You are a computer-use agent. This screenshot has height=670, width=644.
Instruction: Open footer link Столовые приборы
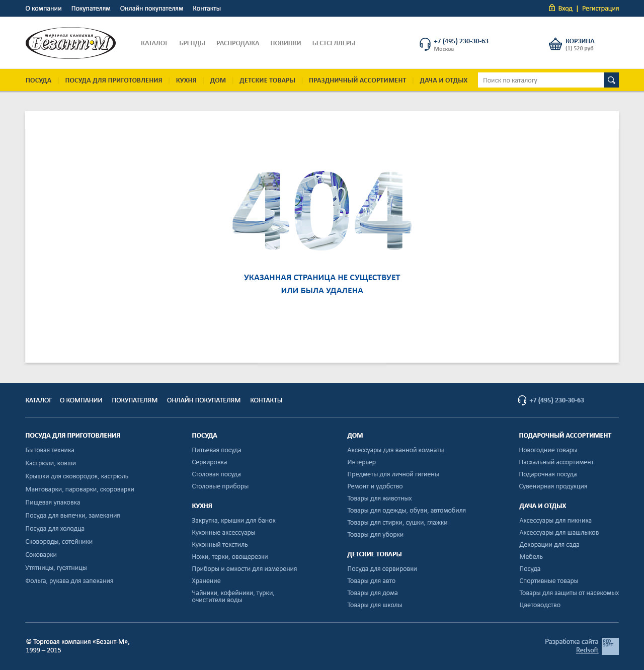pyautogui.click(x=220, y=486)
